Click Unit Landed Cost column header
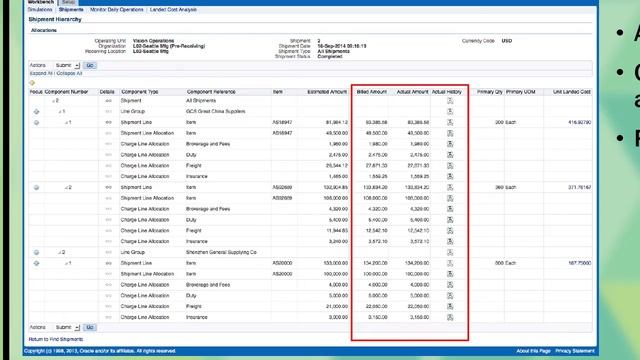Viewport: 640px width, 360px height. coord(572,92)
